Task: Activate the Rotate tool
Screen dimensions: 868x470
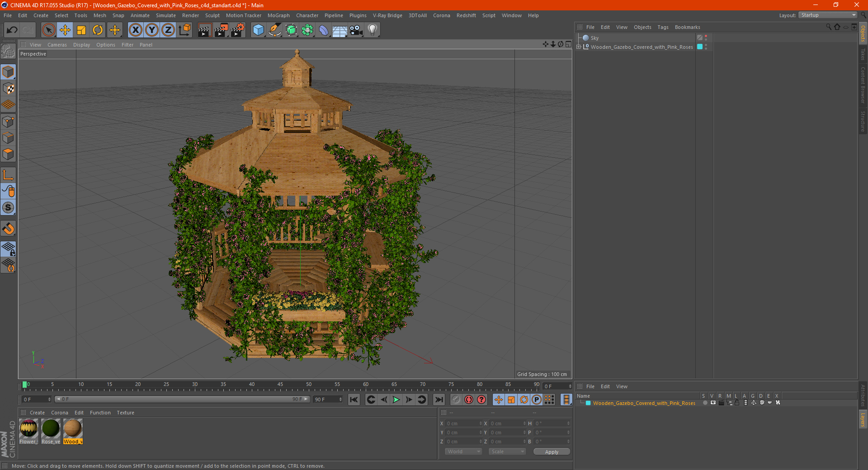Action: tap(98, 30)
